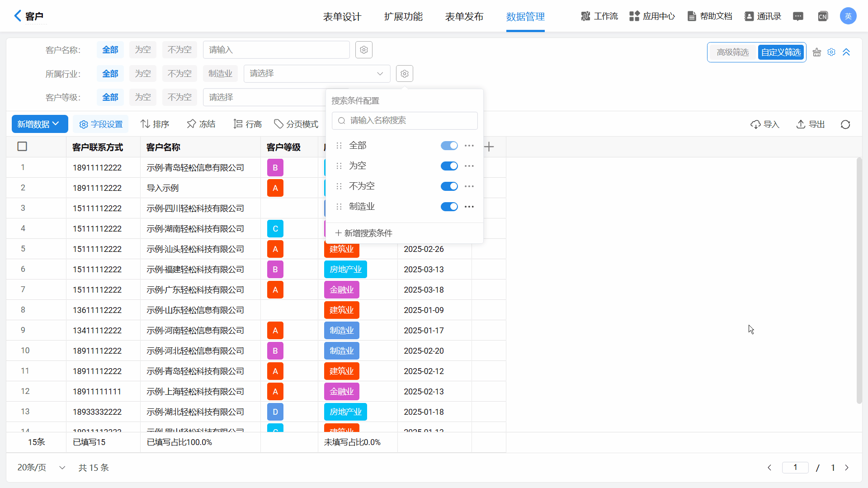Image resolution: width=868 pixels, height=488 pixels.
Task: Click 新增搜索条件 to add a condition
Action: (x=364, y=233)
